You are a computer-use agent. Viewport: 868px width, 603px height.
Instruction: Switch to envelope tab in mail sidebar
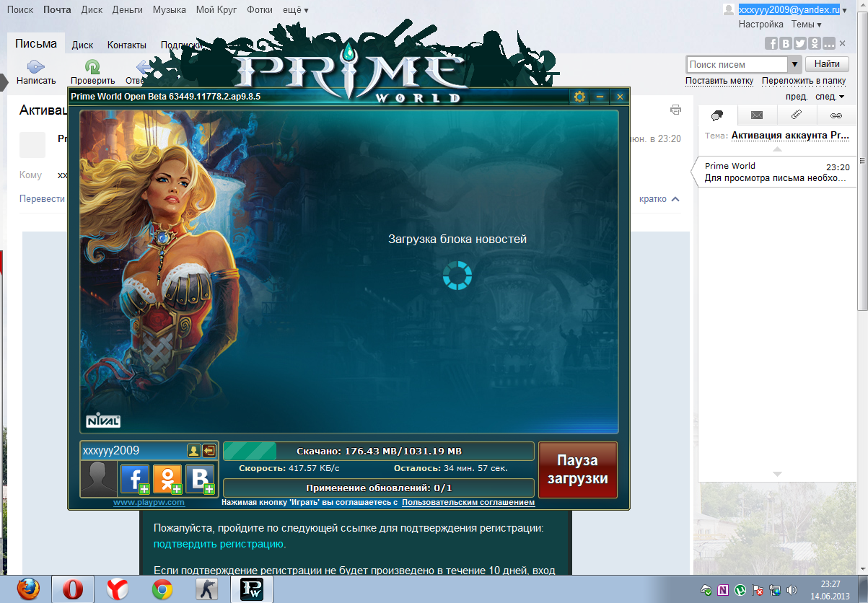pos(757,115)
